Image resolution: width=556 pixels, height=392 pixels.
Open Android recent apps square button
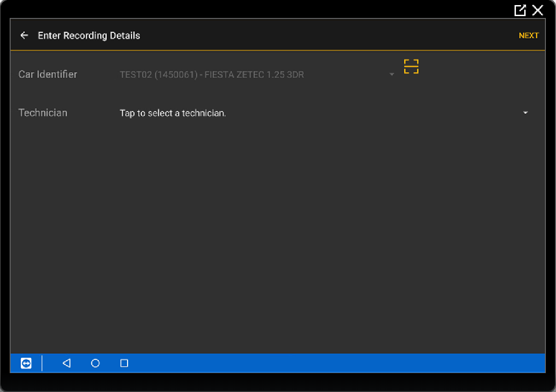[124, 363]
